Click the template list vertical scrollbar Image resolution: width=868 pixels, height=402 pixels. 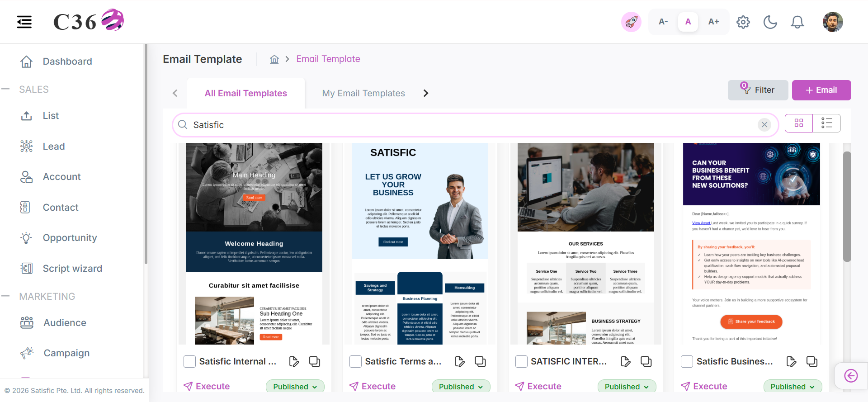[847, 206]
